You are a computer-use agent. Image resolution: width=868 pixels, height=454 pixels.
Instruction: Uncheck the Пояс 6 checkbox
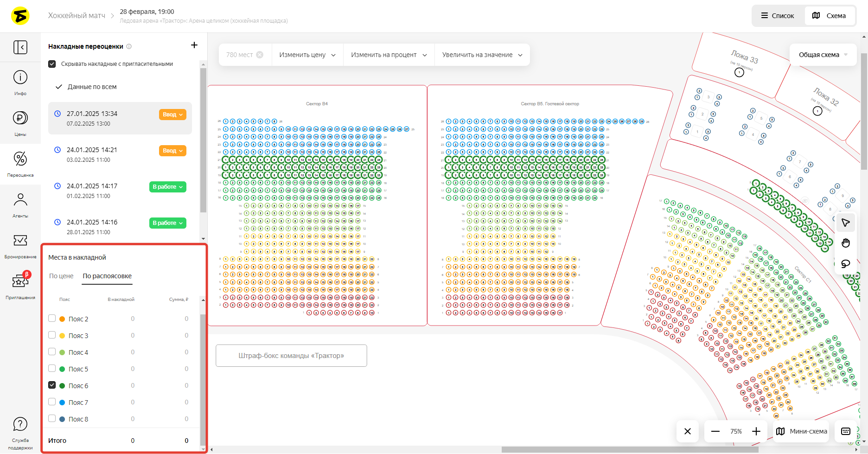(52, 385)
